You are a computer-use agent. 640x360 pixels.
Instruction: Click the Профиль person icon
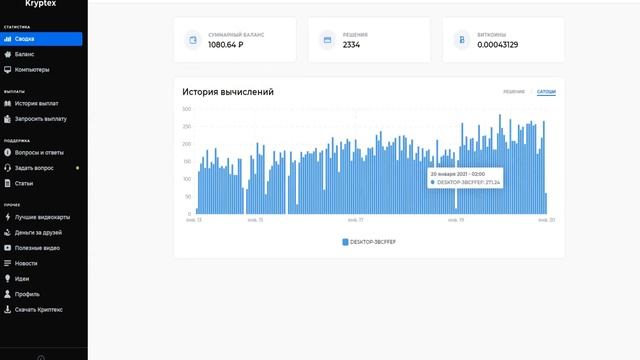pyautogui.click(x=7, y=294)
